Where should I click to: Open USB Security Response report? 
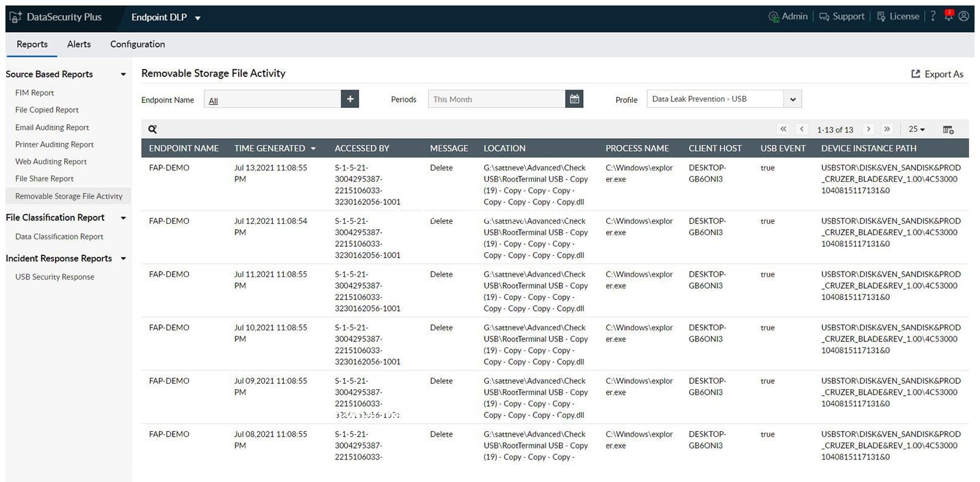(55, 277)
